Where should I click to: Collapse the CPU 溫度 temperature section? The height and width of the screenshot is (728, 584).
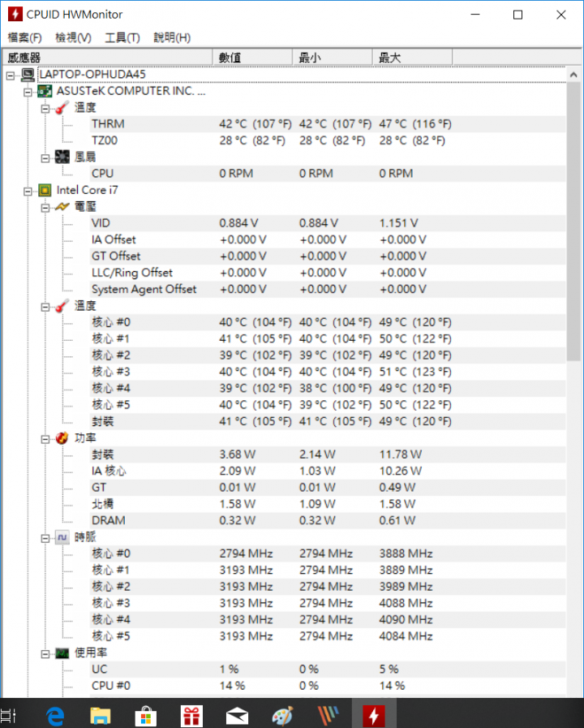pyautogui.click(x=45, y=307)
